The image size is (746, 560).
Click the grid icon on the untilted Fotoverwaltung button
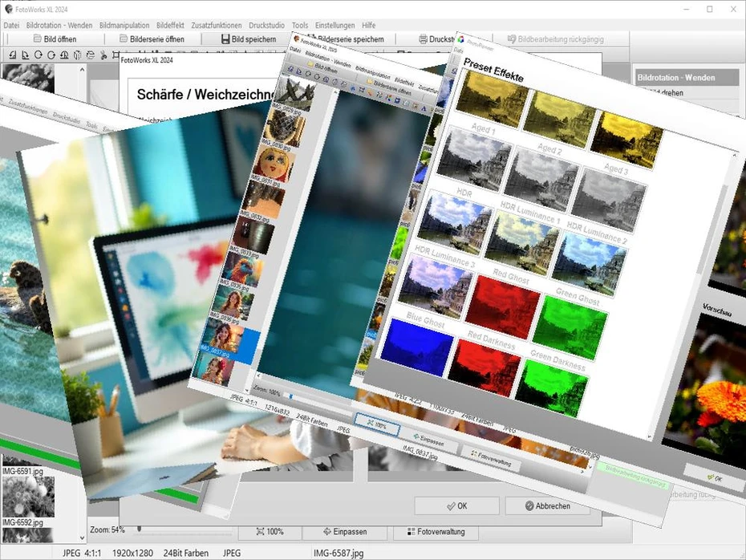coord(410,532)
